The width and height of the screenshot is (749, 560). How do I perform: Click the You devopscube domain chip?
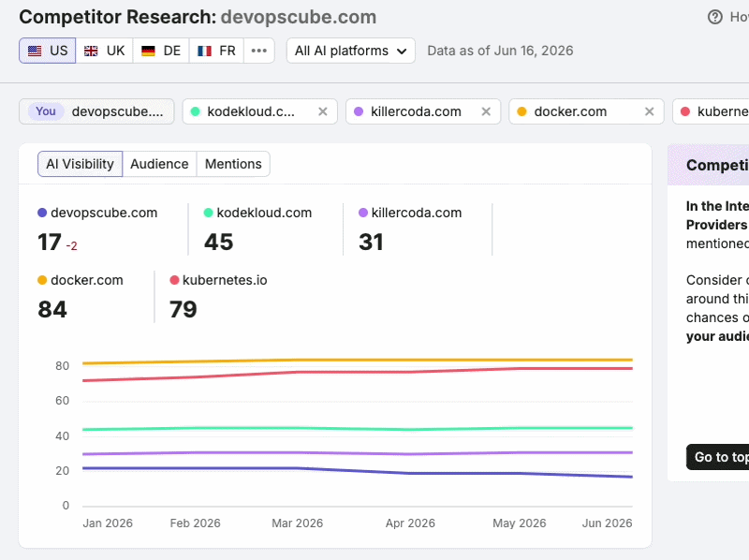(x=96, y=111)
